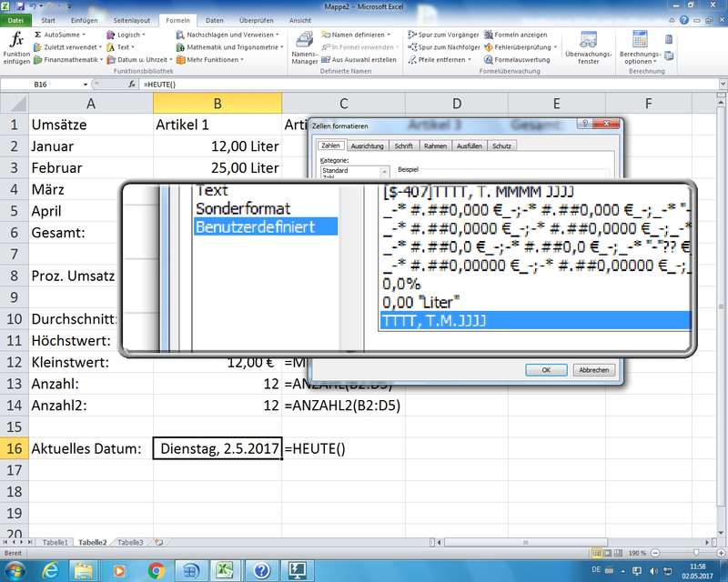Click Aus Auswahl erstellen
Image resolution: width=728 pixels, height=582 pixels.
tap(363, 60)
